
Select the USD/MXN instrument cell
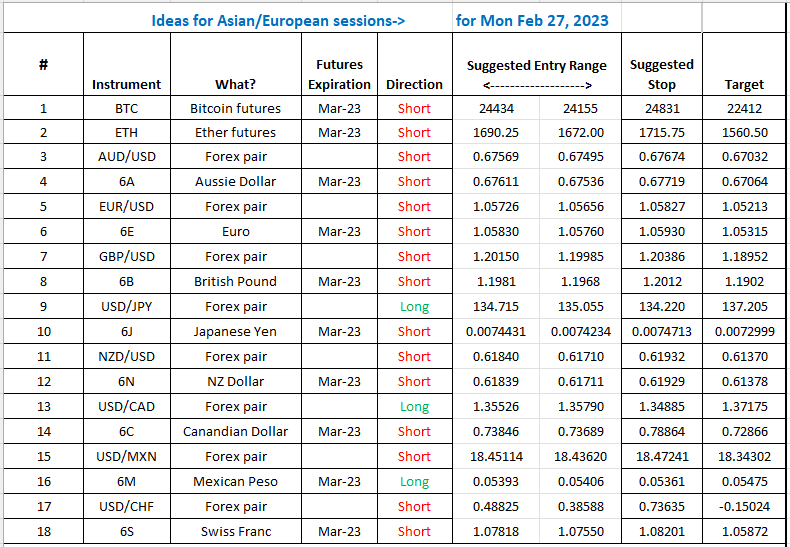pos(126,457)
